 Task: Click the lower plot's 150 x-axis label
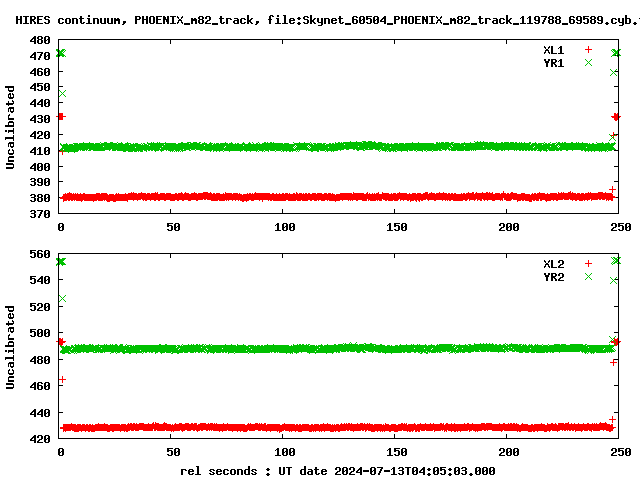[x=397, y=452]
